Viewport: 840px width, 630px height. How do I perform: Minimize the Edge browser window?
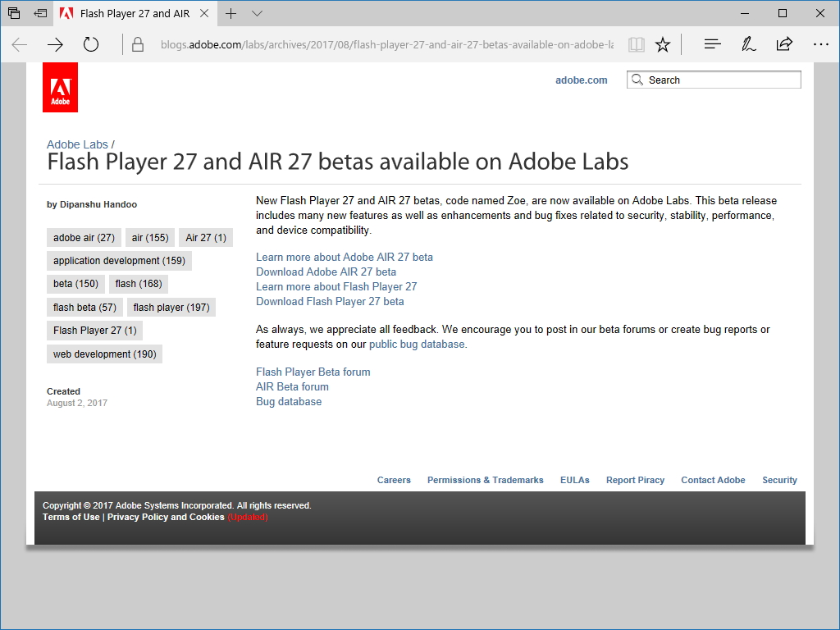[745, 13]
